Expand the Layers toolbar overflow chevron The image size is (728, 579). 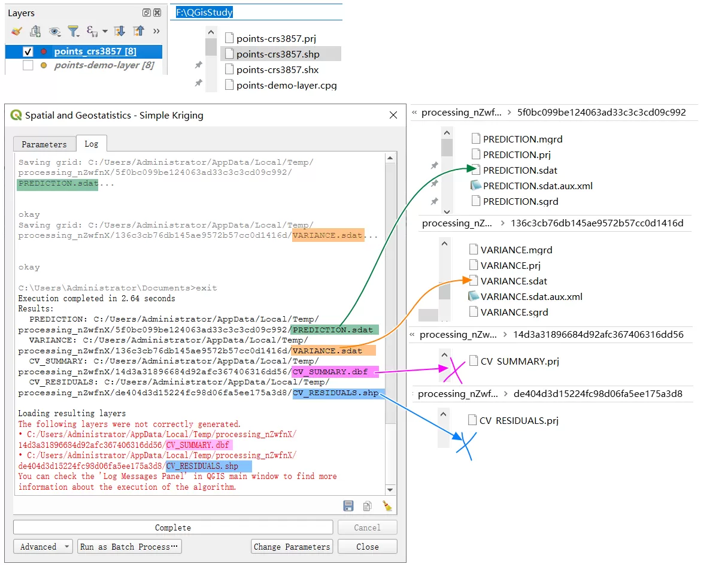pyautogui.click(x=156, y=31)
